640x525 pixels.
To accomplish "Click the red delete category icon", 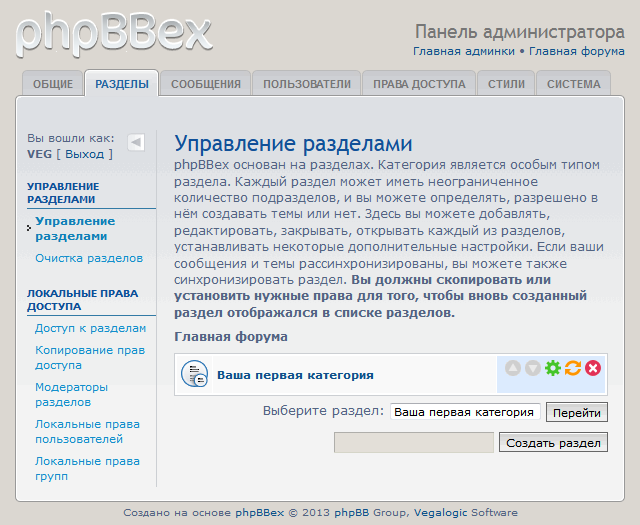I will pyautogui.click(x=593, y=368).
